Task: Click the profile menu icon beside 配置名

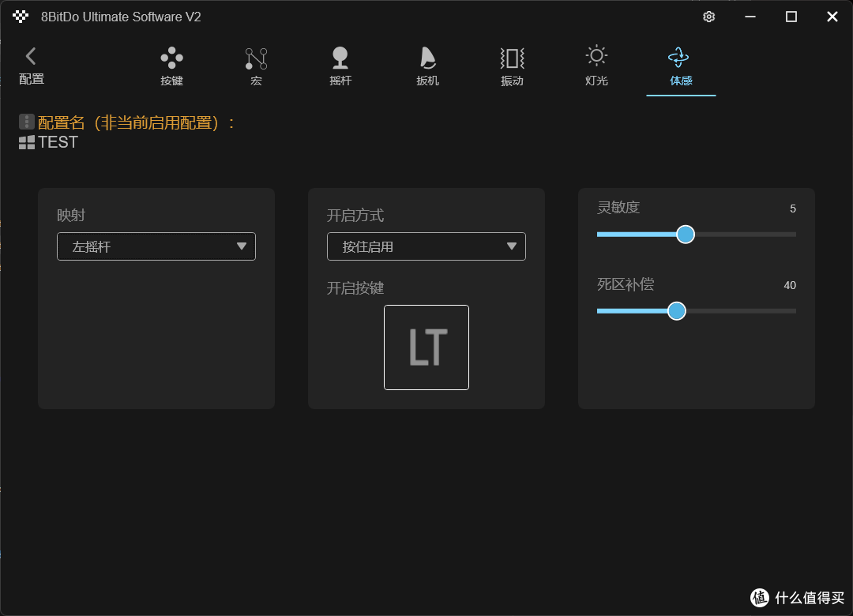Action: [27, 122]
